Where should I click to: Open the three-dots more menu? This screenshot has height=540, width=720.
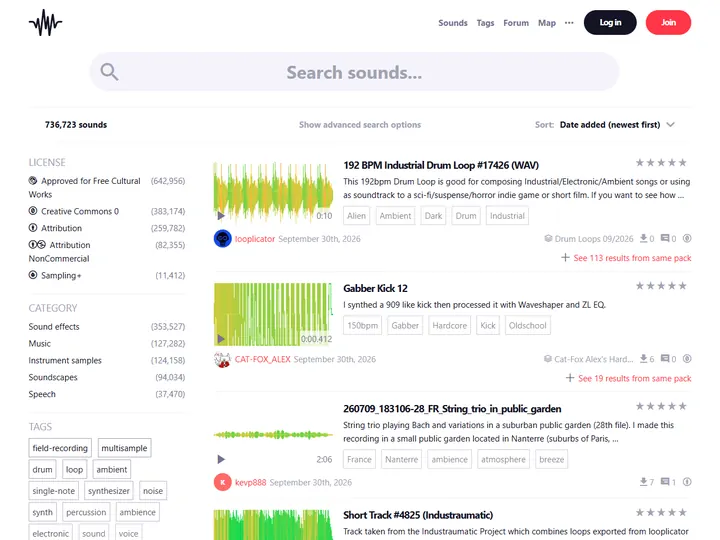pyautogui.click(x=569, y=22)
